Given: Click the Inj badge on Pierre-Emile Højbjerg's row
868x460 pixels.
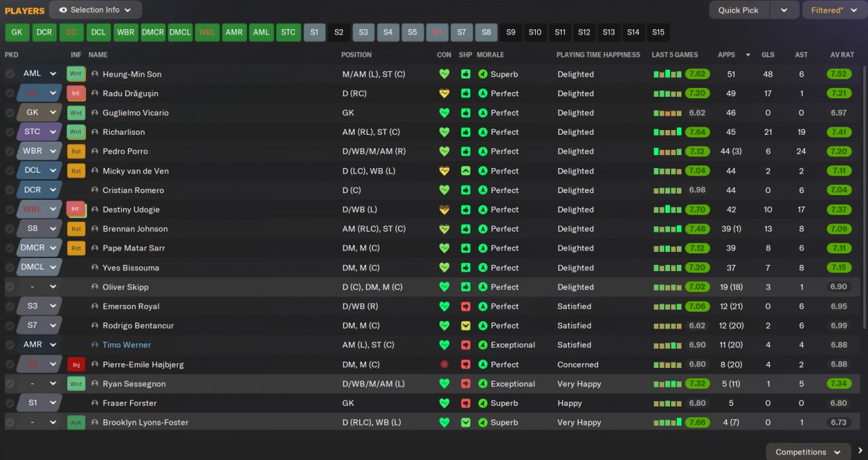Looking at the screenshot, I should click(76, 364).
